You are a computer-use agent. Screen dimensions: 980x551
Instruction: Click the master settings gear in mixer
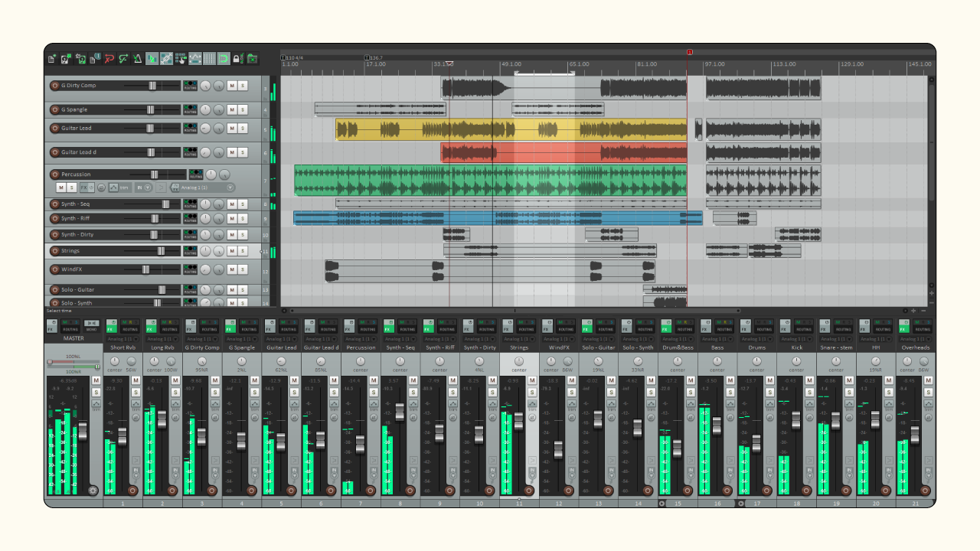coord(93,491)
